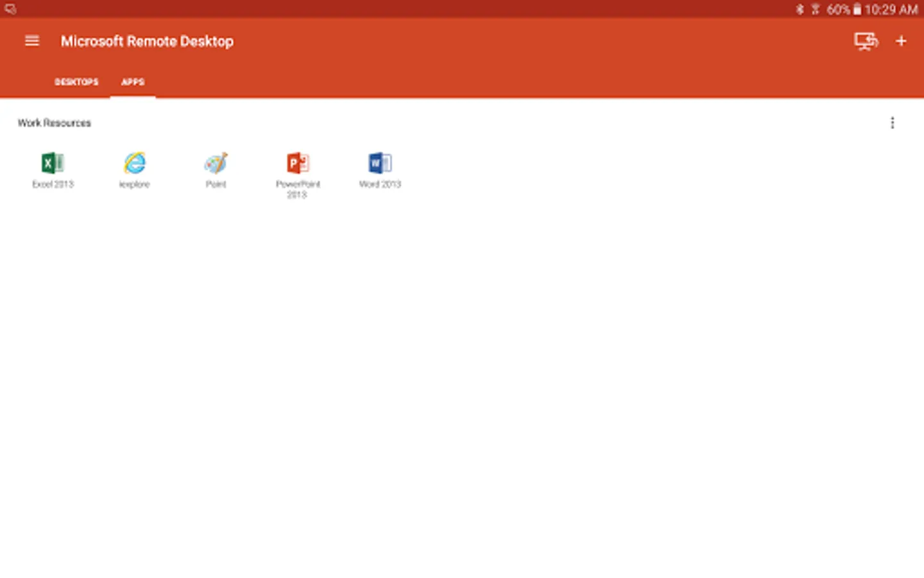
Task: Check the Bluetooth status icon
Action: (800, 9)
